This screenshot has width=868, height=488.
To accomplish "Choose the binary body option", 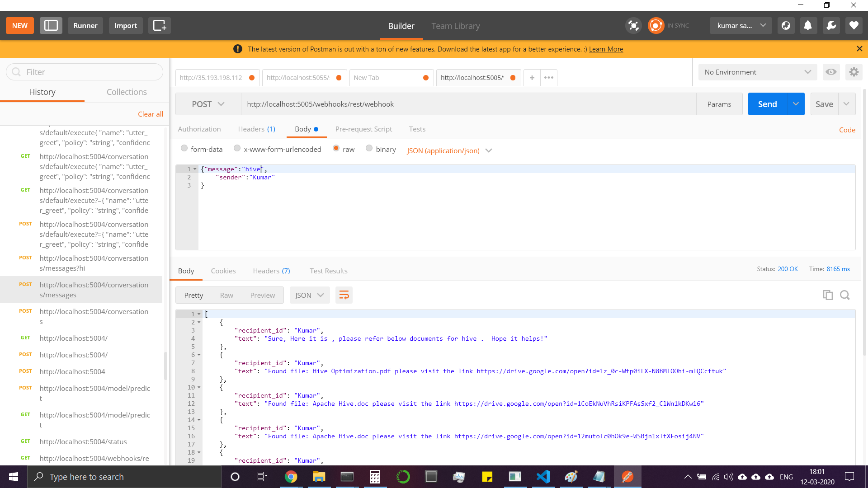I will (369, 149).
